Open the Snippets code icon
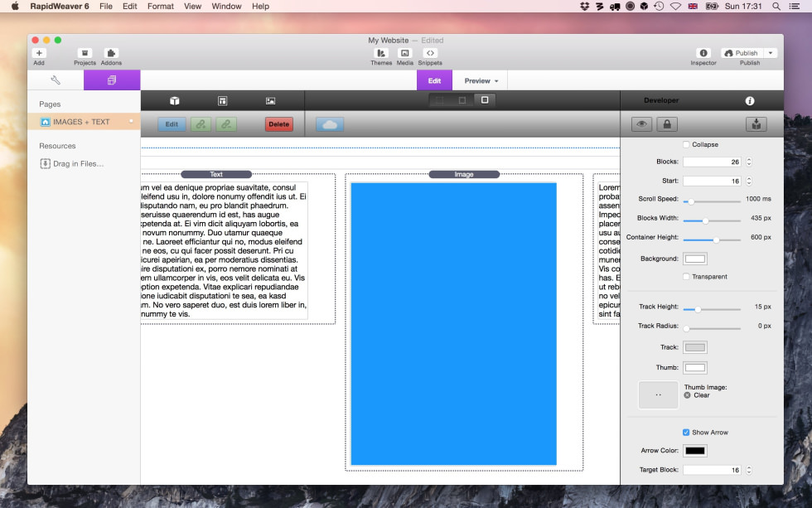 click(430, 53)
